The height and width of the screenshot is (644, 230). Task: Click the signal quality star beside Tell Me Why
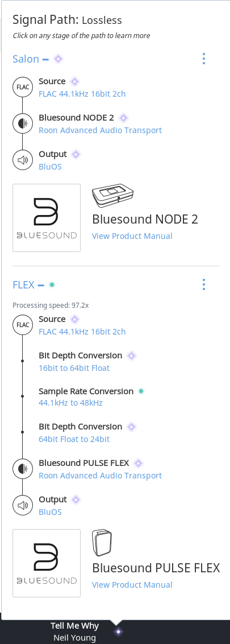tap(119, 631)
